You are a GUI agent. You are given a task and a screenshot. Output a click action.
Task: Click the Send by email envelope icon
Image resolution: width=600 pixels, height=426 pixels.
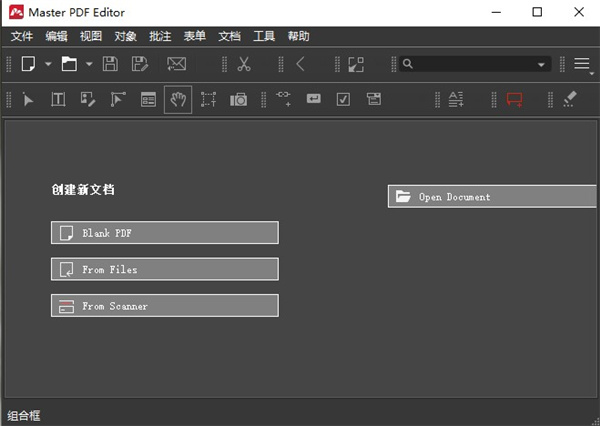tap(176, 64)
